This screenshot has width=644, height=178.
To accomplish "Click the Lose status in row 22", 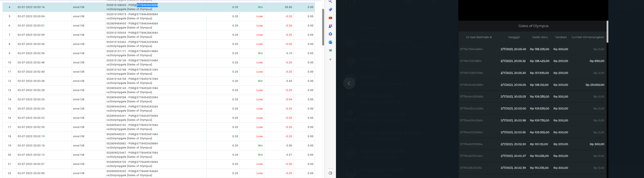I will tap(260, 173).
